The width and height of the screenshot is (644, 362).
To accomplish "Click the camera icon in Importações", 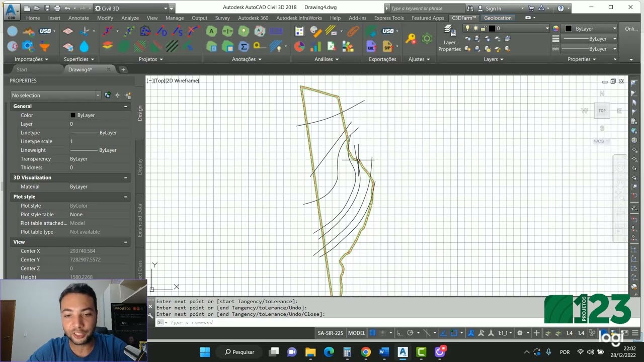I will (x=28, y=47).
